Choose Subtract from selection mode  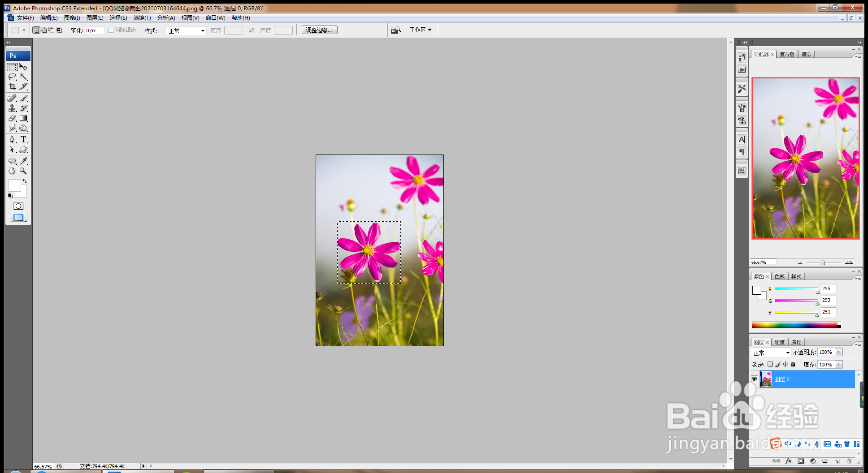52,30
